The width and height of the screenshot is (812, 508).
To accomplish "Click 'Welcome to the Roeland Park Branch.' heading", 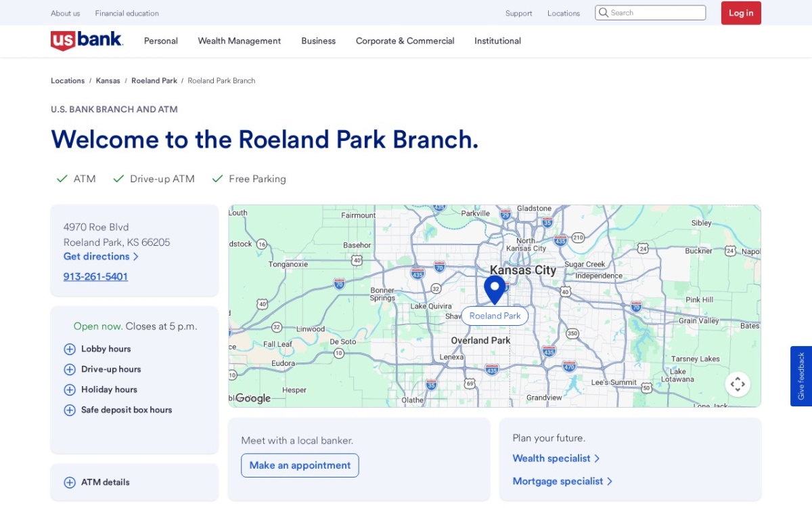I will click(265, 140).
